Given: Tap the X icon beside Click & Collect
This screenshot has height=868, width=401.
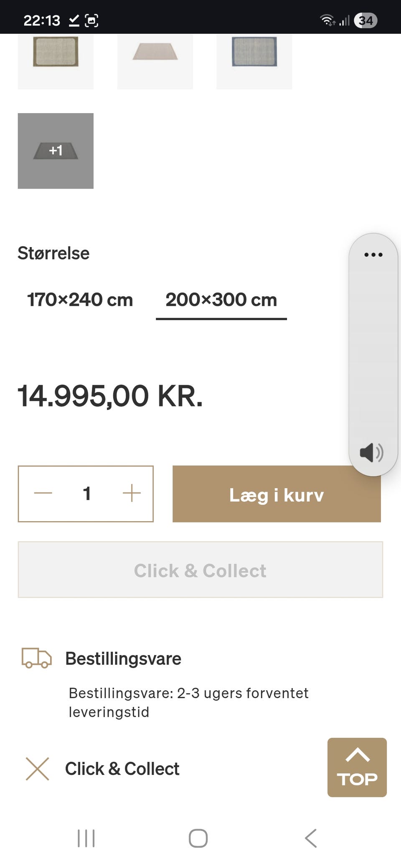Looking at the screenshot, I should coord(38,769).
